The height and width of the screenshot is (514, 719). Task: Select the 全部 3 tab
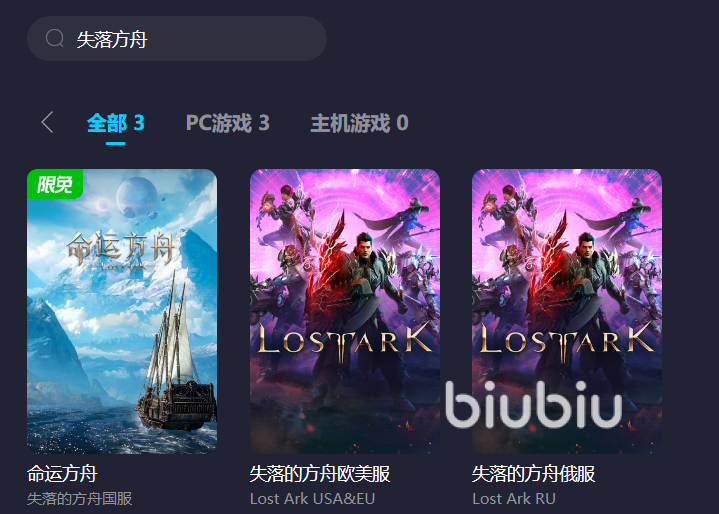point(116,123)
